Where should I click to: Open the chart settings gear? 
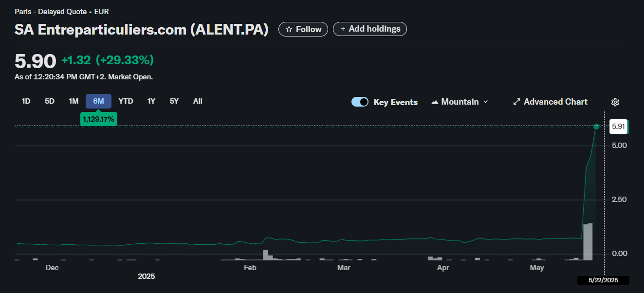tap(615, 102)
